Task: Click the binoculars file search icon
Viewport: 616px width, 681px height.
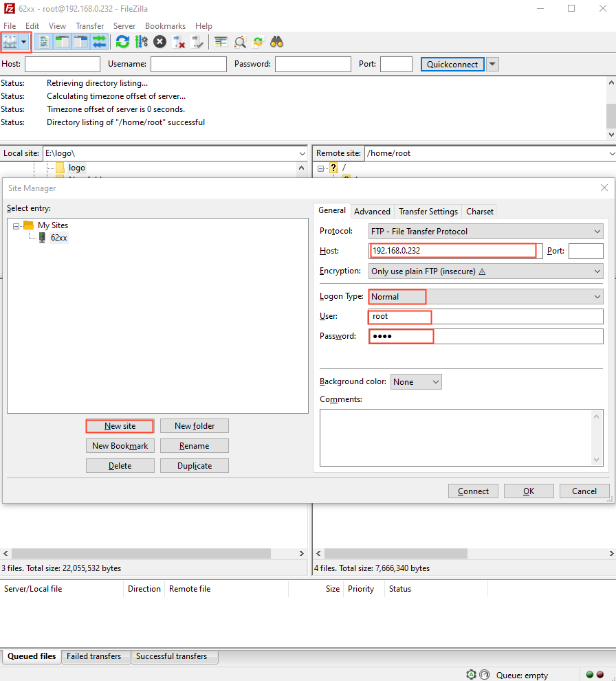Action: click(277, 42)
